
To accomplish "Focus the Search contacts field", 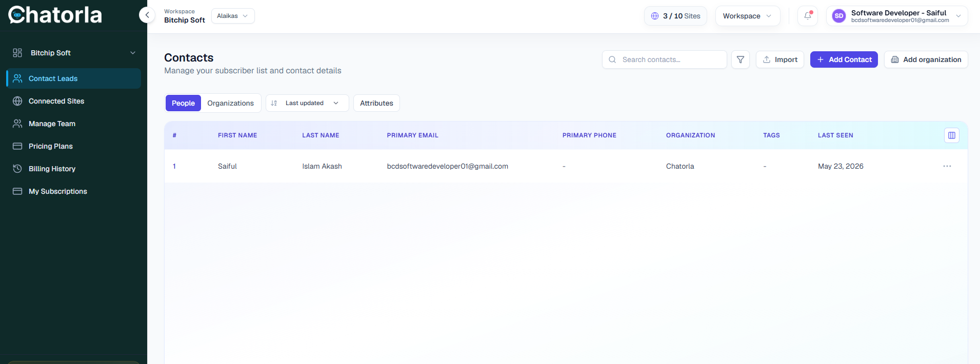I will (665, 59).
